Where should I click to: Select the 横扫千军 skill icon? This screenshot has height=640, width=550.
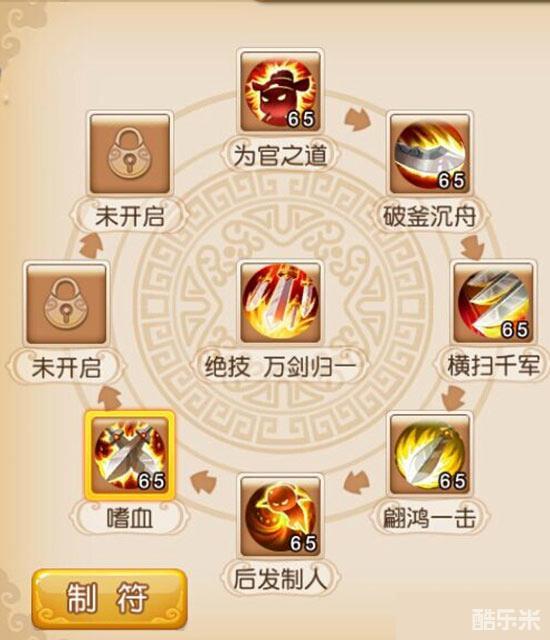point(493,302)
